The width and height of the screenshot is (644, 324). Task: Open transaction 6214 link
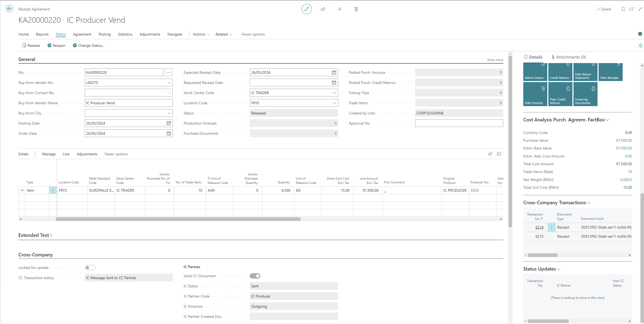[539, 227]
